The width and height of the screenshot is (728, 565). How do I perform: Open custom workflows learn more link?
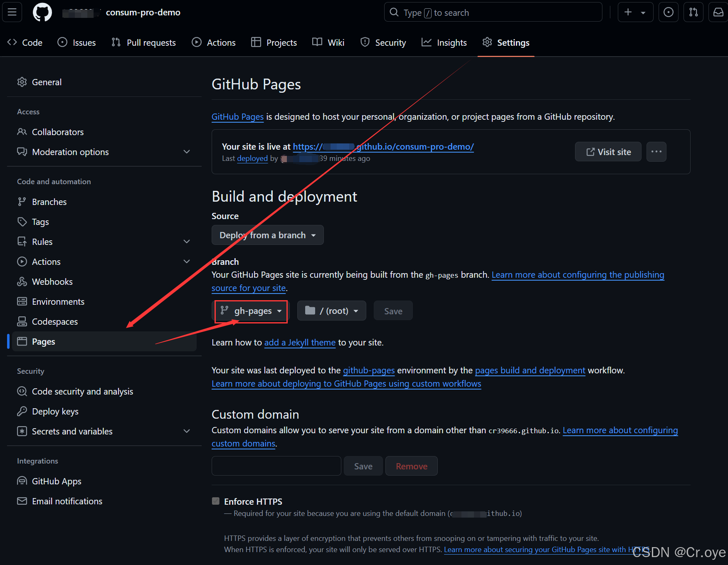tap(346, 384)
